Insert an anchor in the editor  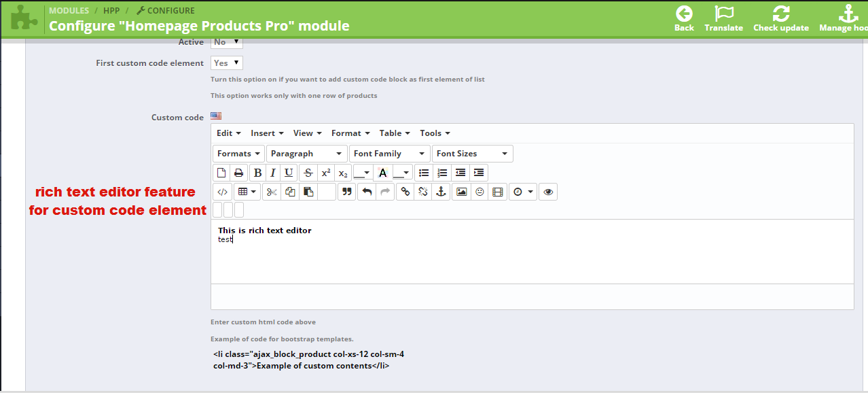pyautogui.click(x=441, y=192)
